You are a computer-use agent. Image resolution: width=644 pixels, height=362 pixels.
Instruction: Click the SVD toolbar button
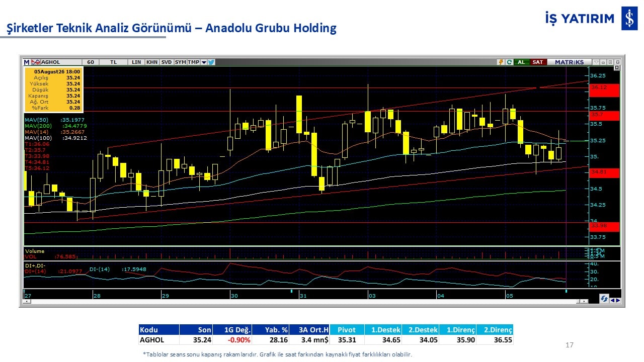click(167, 62)
